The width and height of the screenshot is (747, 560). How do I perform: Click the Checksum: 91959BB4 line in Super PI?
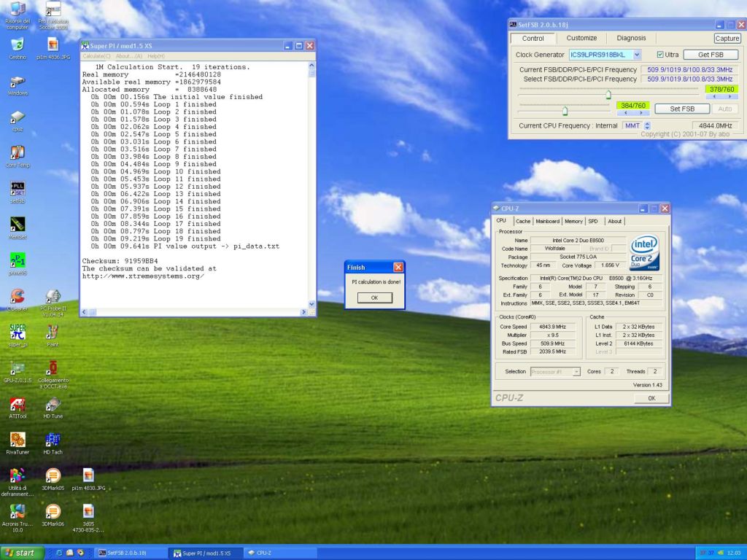[120, 261]
